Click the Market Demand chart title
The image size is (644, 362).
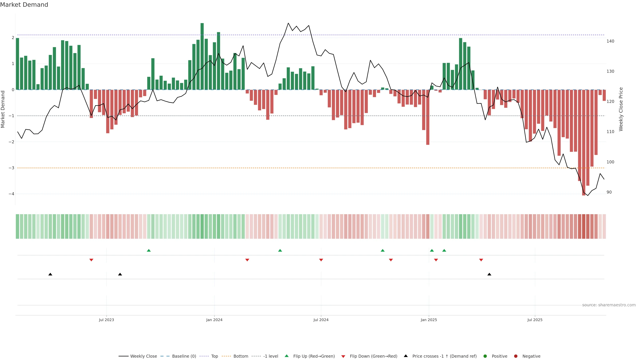(x=24, y=5)
